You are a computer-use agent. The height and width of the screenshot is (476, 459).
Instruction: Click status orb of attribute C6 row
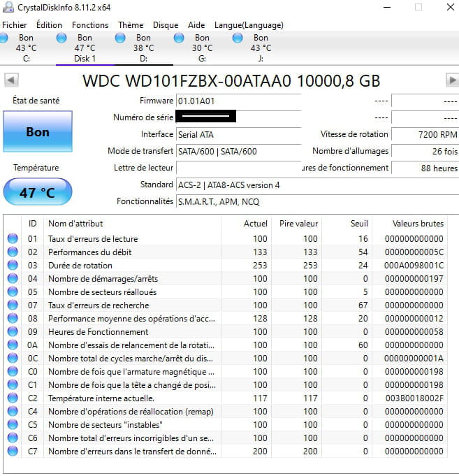coord(13,438)
